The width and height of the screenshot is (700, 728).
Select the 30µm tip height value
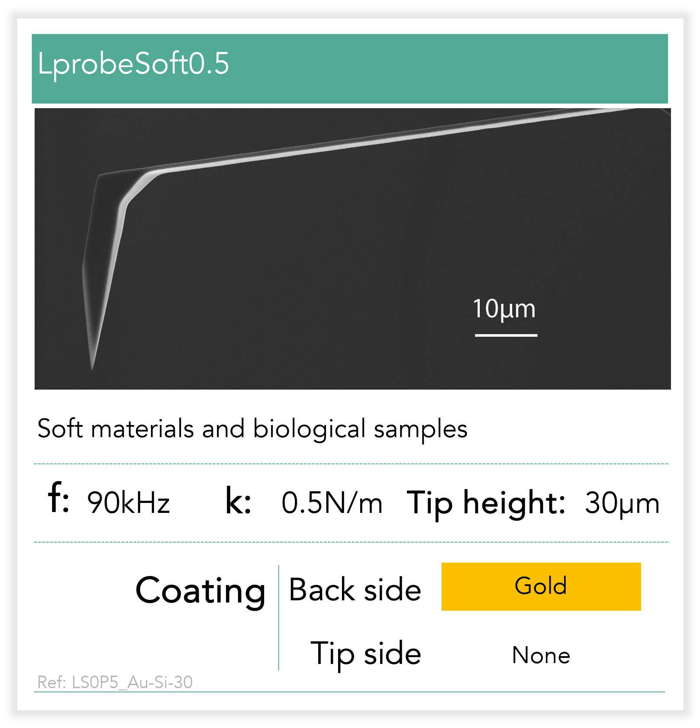pos(622,503)
